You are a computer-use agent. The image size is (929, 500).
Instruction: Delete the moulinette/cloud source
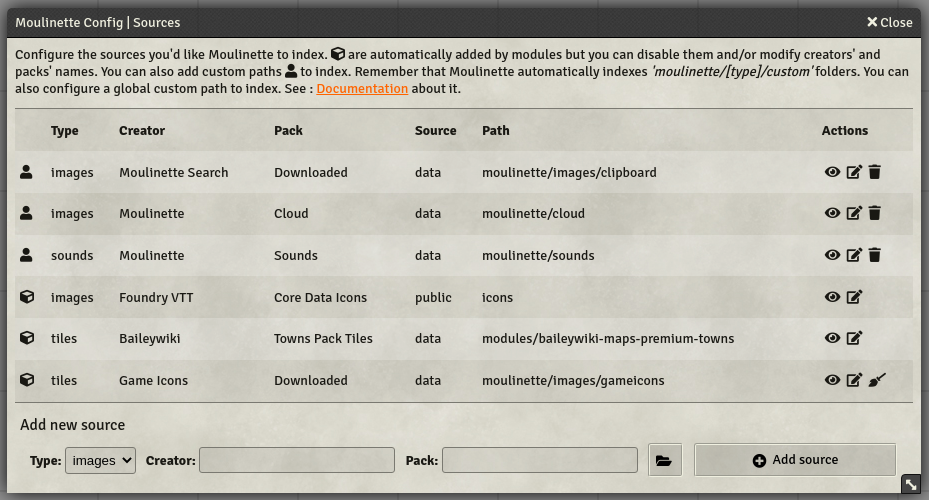pyautogui.click(x=874, y=213)
